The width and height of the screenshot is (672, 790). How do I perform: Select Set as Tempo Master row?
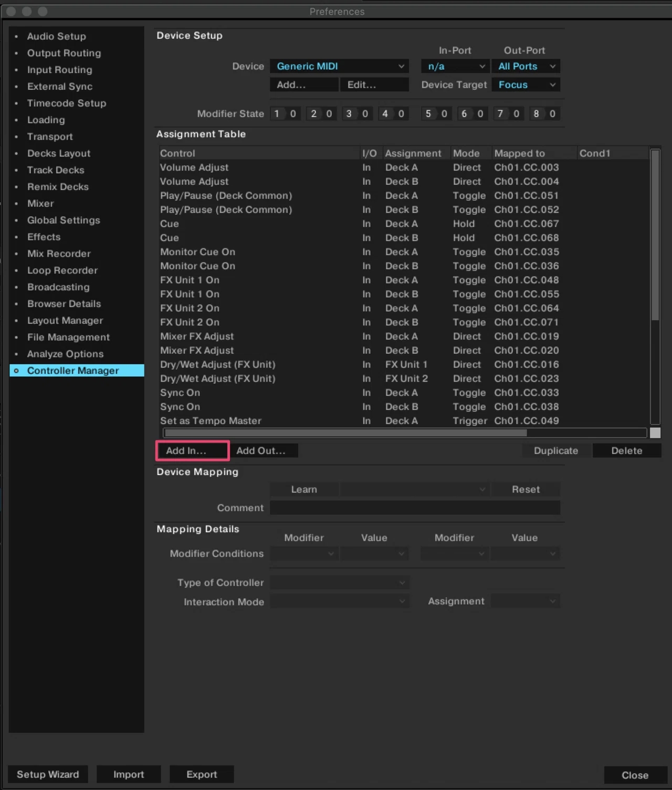pos(403,421)
